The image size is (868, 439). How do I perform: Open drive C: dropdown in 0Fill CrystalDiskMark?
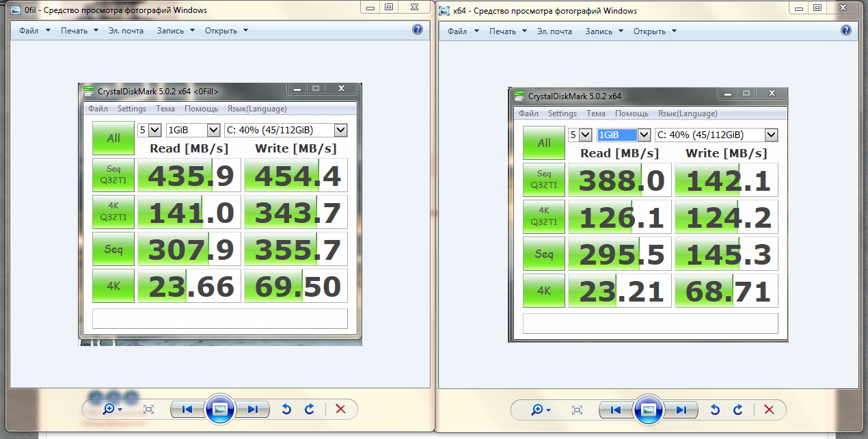286,130
